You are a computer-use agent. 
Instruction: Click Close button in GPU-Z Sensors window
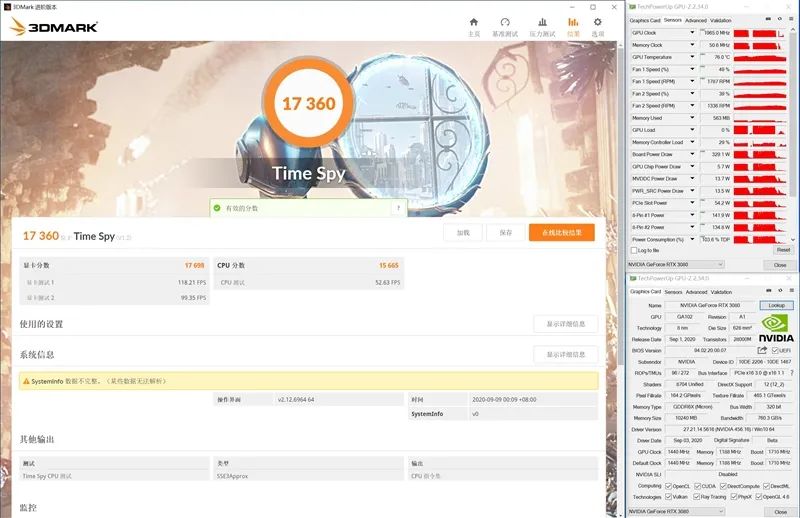(780, 265)
